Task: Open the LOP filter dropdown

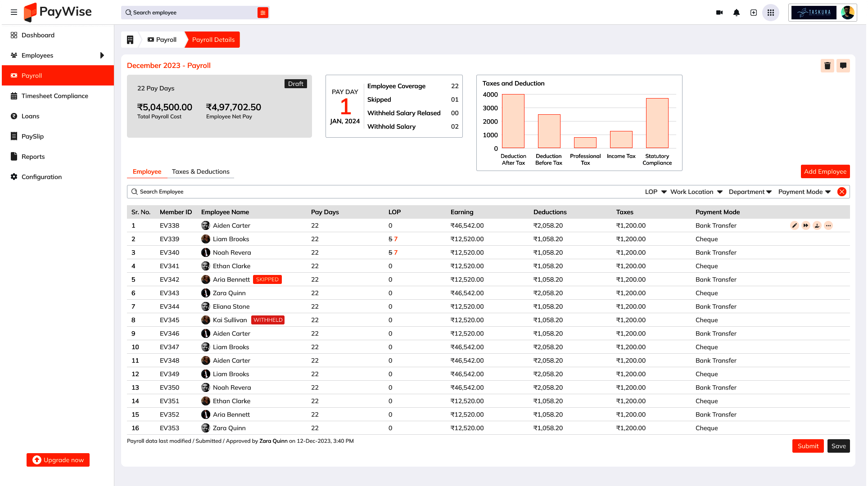Action: tap(656, 192)
